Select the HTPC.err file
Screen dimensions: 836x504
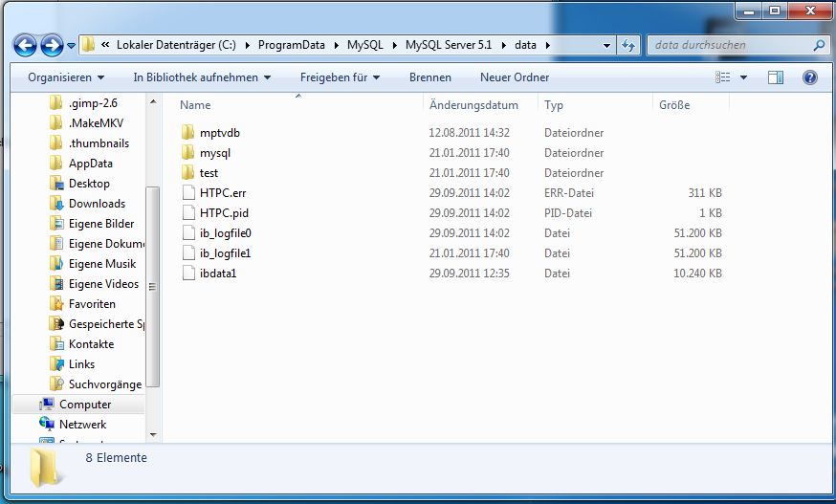tap(222, 193)
